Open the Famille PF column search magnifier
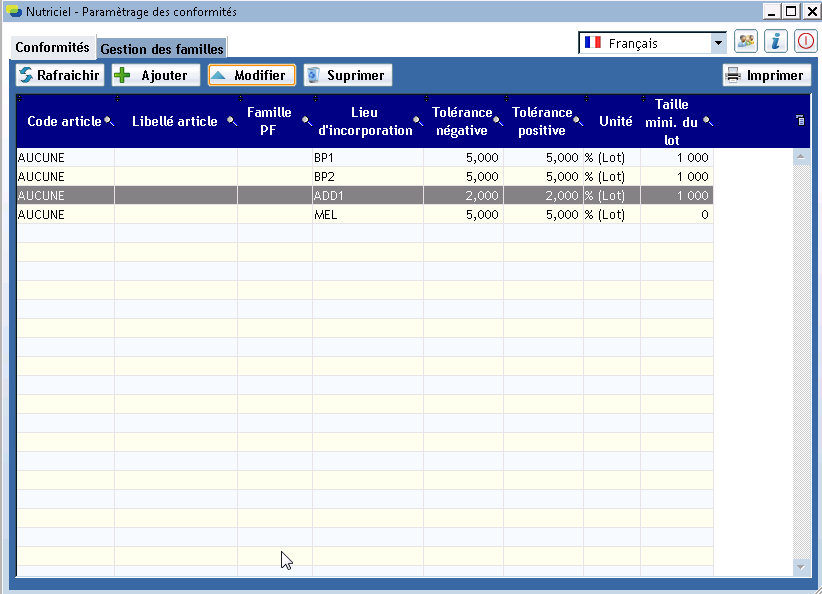The height and width of the screenshot is (594, 822). (x=307, y=121)
